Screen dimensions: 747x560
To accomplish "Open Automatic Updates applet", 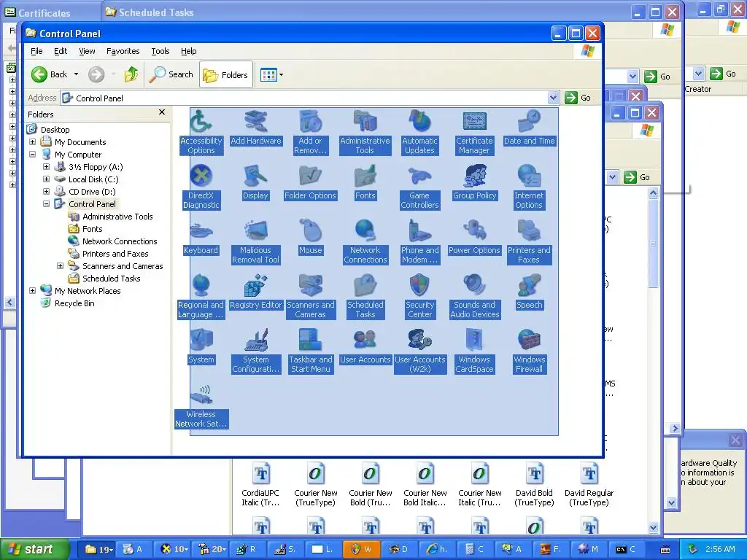I will tap(419, 133).
